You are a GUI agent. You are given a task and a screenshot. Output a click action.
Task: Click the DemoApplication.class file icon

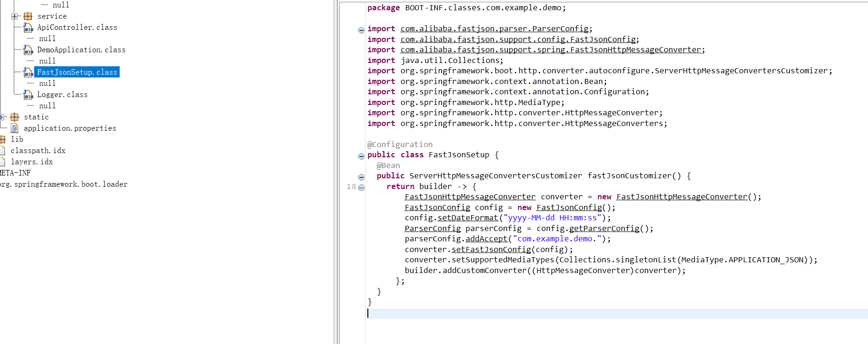(29, 50)
